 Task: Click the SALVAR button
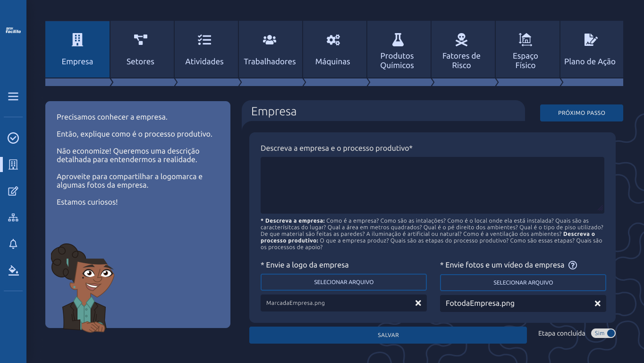tap(388, 335)
